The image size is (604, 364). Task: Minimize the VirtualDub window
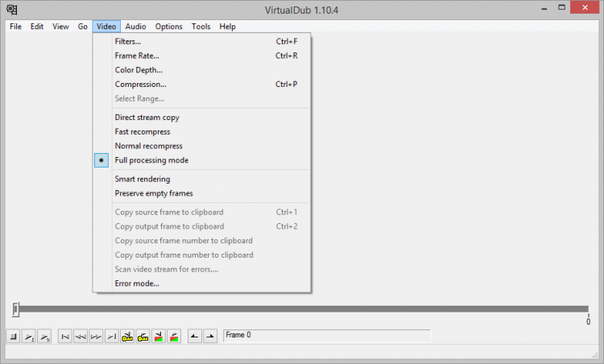coord(544,8)
